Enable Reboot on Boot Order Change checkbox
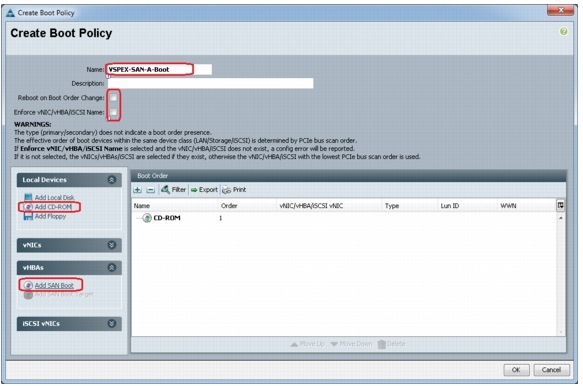 (x=113, y=98)
